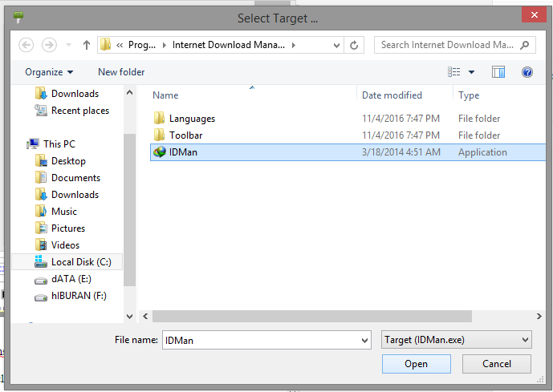Select Local Disk (C:) drive

[67, 262]
